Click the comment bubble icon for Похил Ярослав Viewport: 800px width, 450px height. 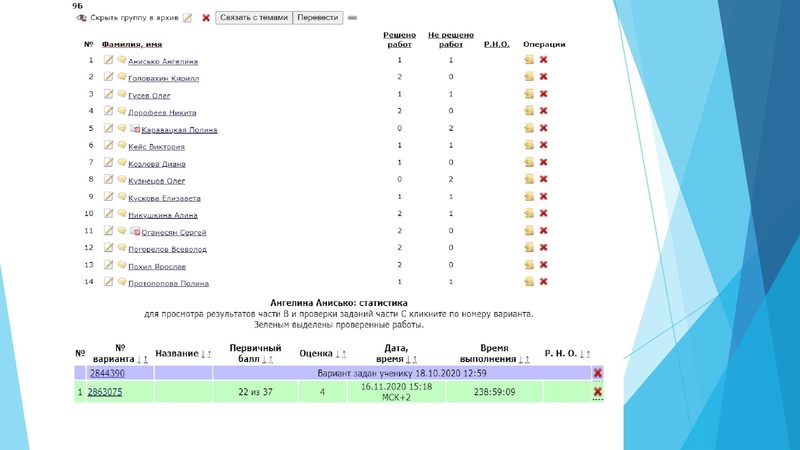[x=121, y=266]
